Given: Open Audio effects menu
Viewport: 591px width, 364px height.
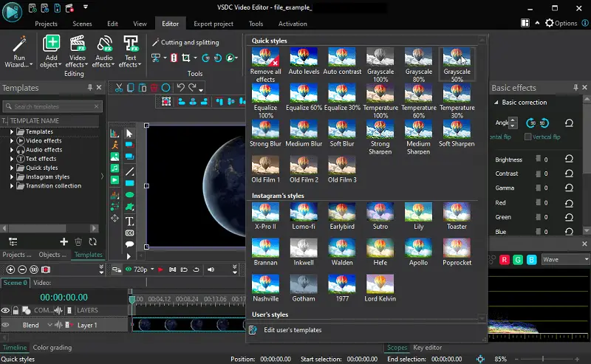Looking at the screenshot, I should [103, 52].
